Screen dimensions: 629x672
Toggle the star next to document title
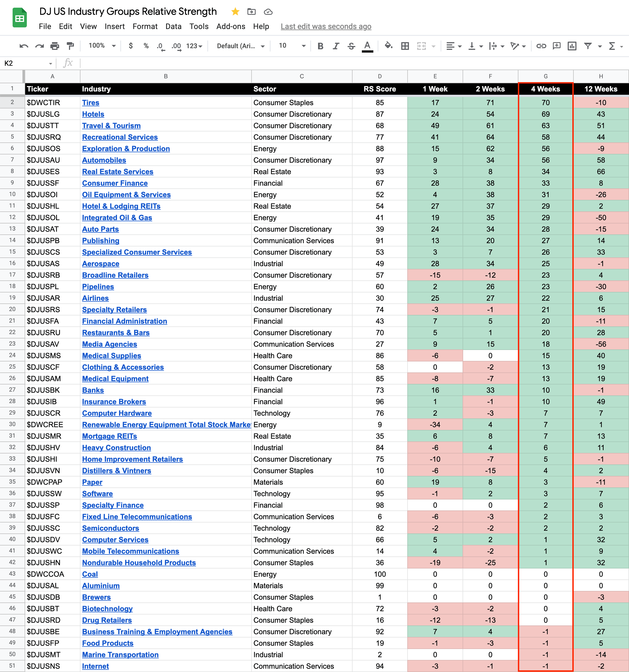(235, 12)
